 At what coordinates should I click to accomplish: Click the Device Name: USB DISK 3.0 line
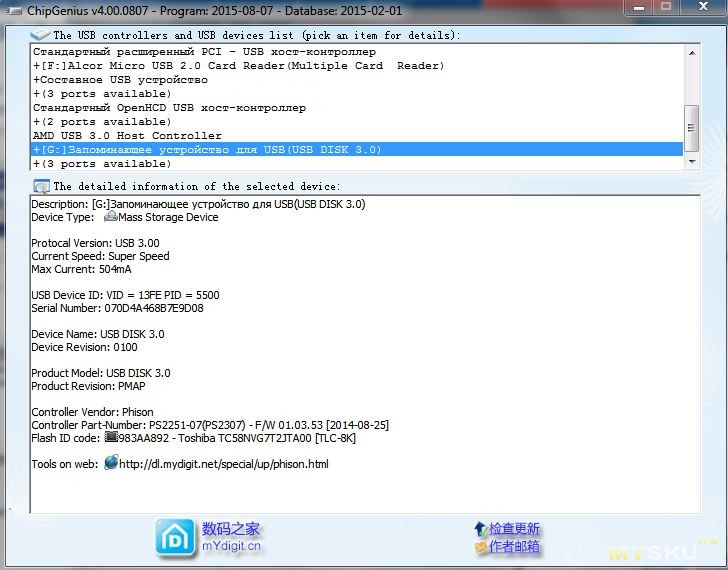(98, 334)
